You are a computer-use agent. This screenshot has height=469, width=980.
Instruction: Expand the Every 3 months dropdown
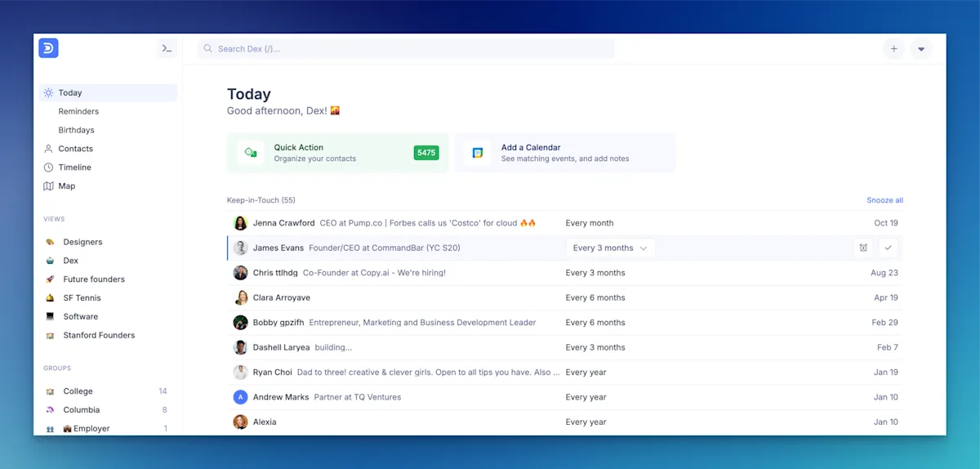(610, 248)
